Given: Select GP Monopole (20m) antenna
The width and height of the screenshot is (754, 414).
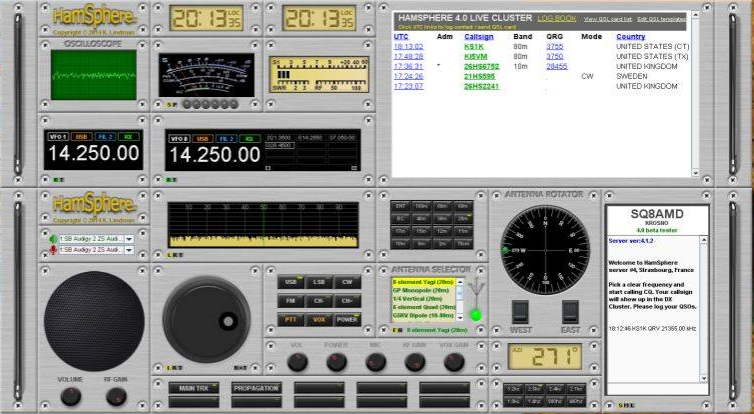Looking at the screenshot, I should pyautogui.click(x=424, y=291).
